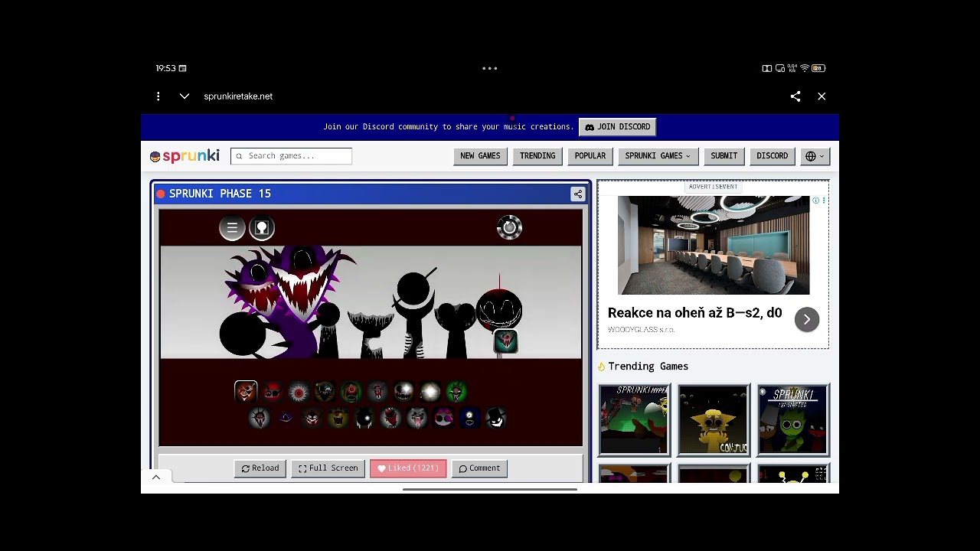The image size is (980, 551).
Task: Open the POPULAR nav item
Action: tap(590, 156)
